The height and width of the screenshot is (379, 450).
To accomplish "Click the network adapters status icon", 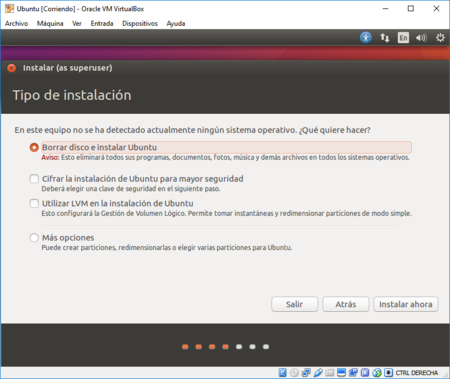I will coord(306,373).
